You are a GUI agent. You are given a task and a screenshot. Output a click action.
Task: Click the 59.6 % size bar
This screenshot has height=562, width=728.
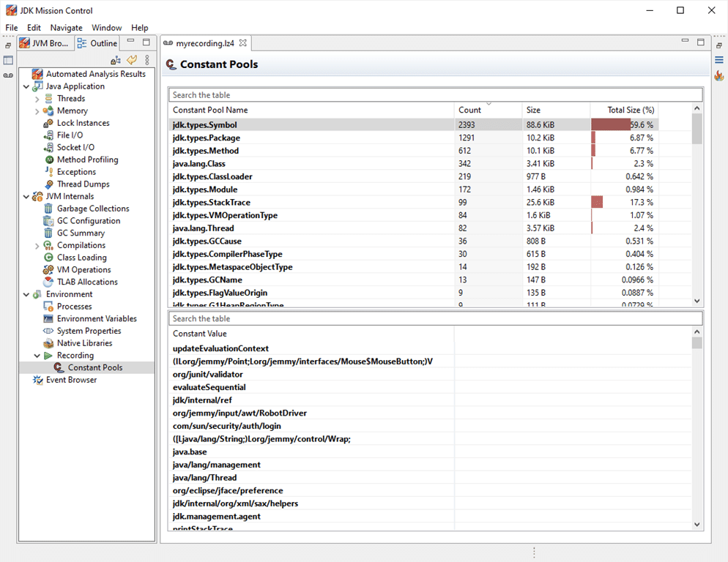(611, 125)
